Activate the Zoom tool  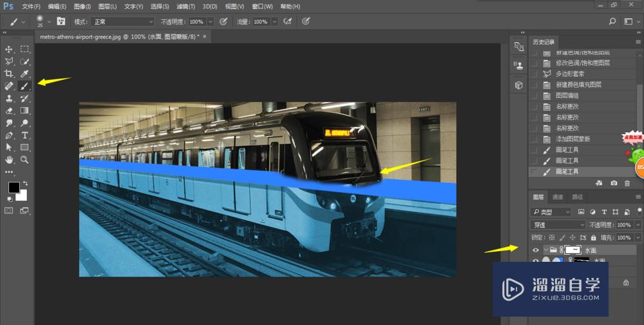[x=24, y=159]
